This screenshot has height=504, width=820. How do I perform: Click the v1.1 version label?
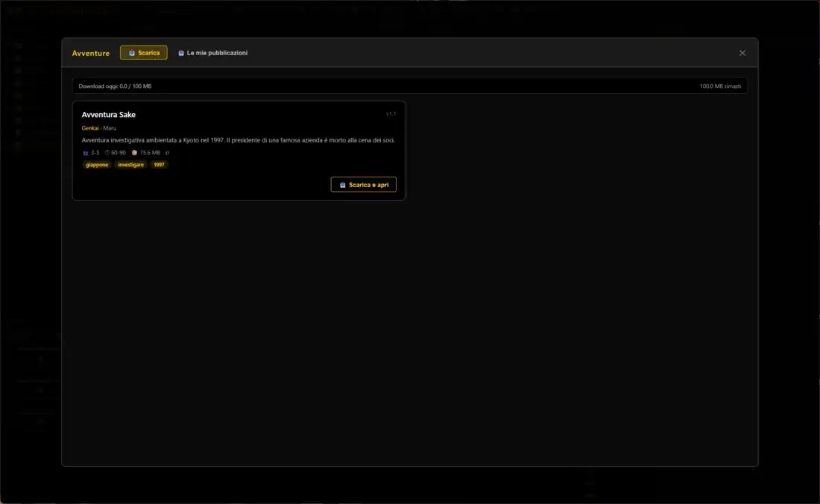[391, 114]
